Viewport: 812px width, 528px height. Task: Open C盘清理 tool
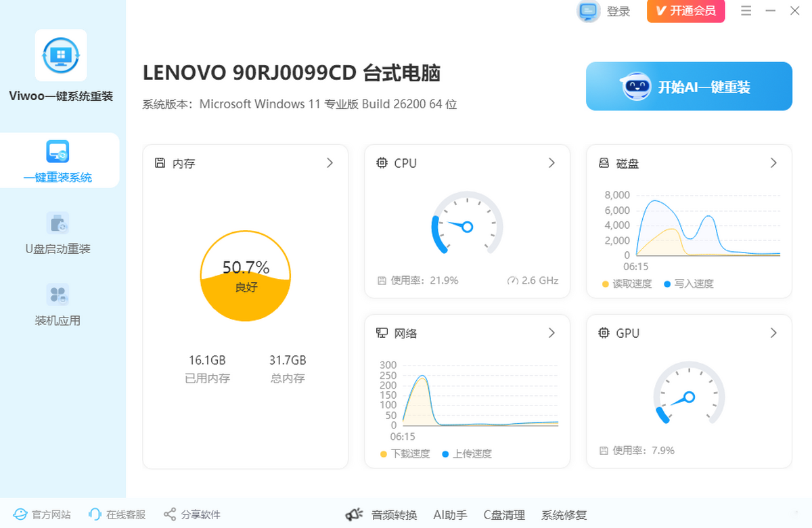[x=504, y=515]
